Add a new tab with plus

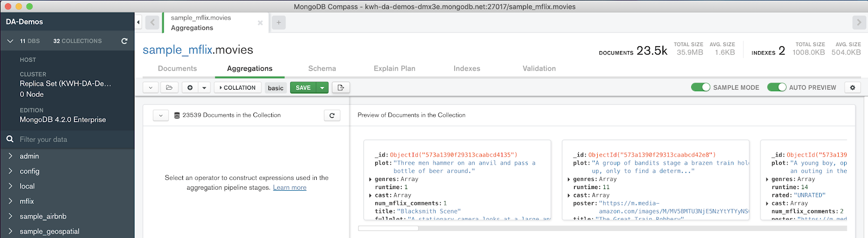278,22
